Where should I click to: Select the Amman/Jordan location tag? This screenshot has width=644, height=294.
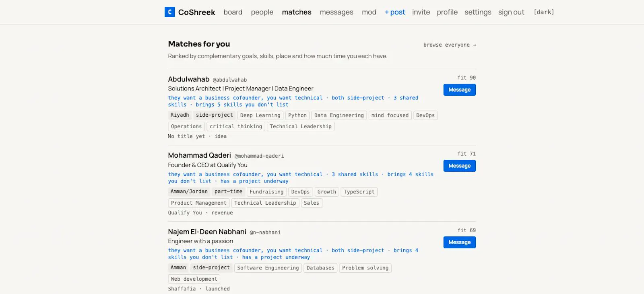pyautogui.click(x=189, y=191)
